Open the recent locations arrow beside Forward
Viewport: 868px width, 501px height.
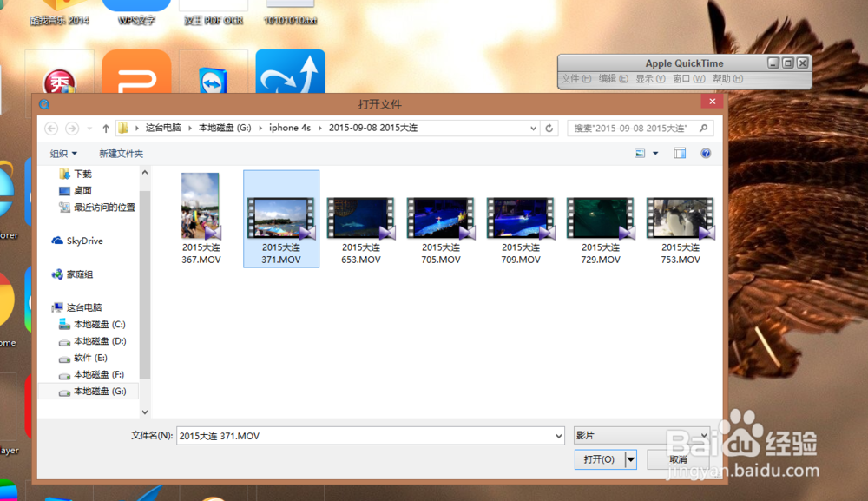tap(89, 129)
